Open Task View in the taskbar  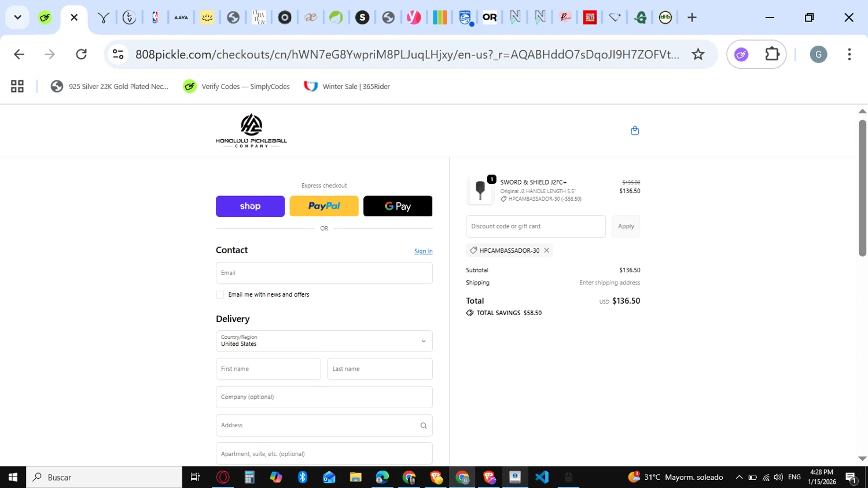click(195, 477)
